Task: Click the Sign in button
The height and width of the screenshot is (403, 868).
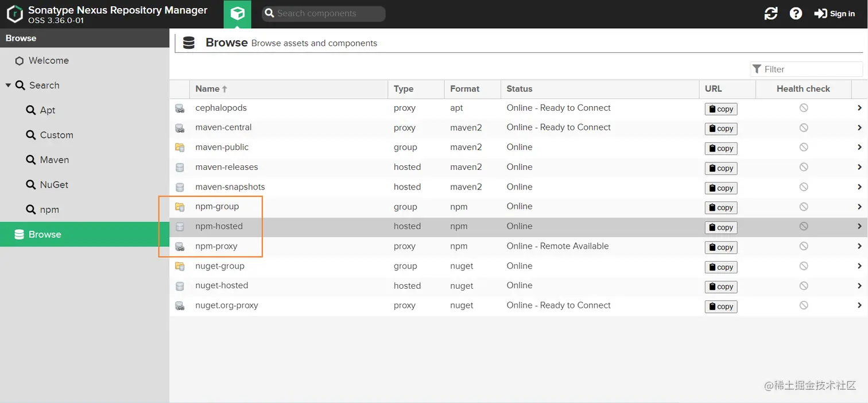Action: pyautogui.click(x=835, y=14)
